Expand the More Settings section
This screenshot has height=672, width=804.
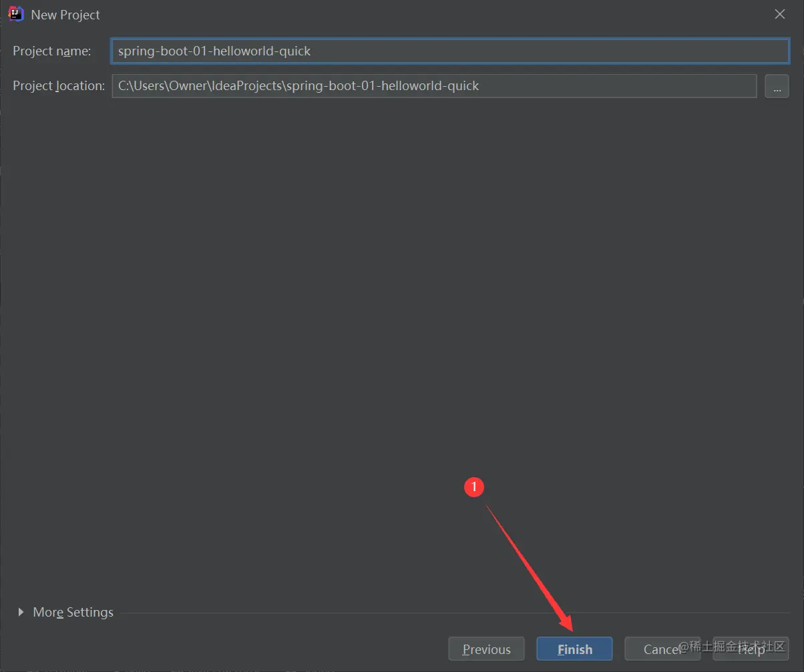click(x=66, y=612)
